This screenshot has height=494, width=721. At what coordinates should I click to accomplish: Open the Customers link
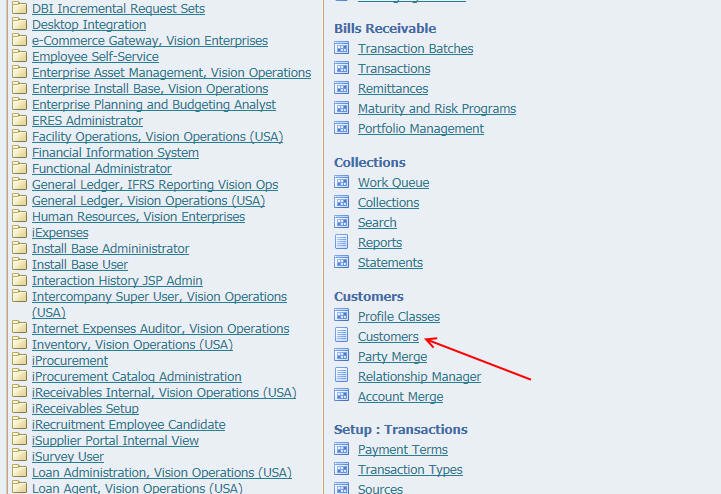click(x=388, y=337)
